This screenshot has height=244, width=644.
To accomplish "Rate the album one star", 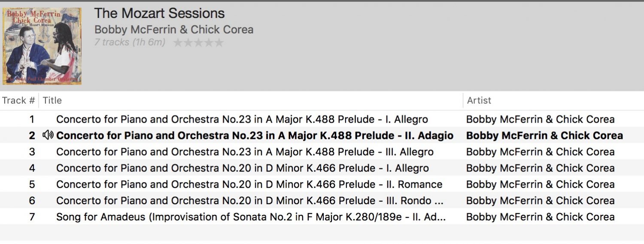I will pyautogui.click(x=178, y=42).
